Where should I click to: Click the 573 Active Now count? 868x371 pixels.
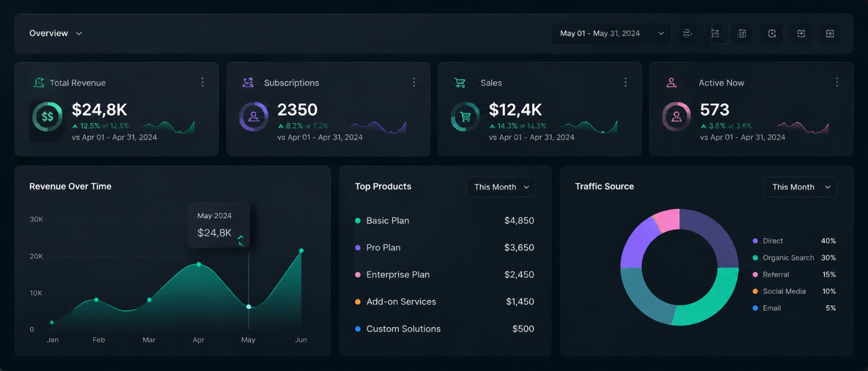(714, 110)
